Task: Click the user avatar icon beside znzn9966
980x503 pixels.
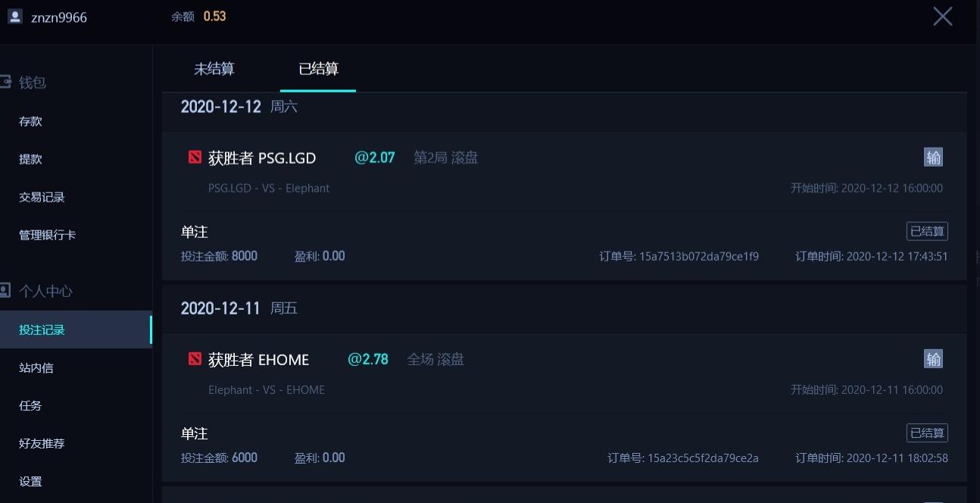Action: pyautogui.click(x=14, y=16)
